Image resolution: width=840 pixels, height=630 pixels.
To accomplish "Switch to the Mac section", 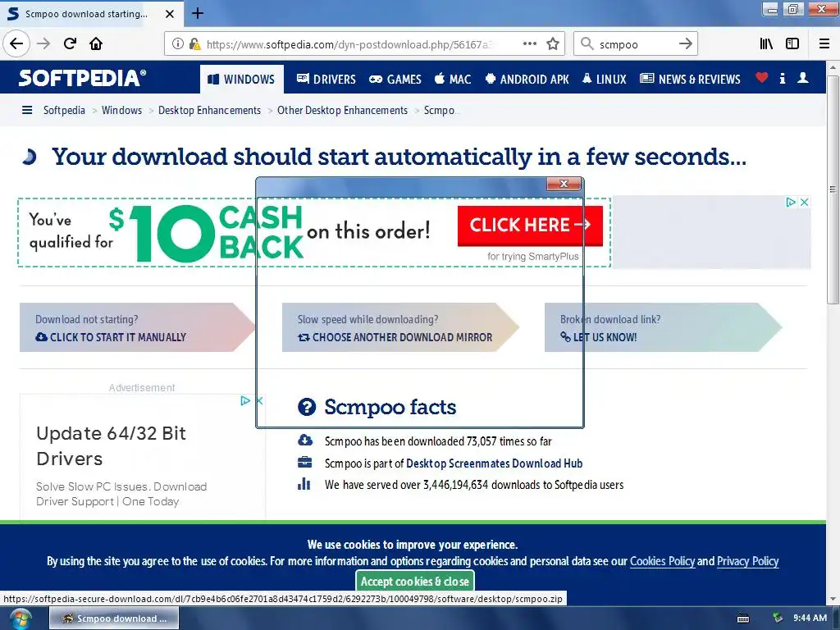I will [x=453, y=80].
